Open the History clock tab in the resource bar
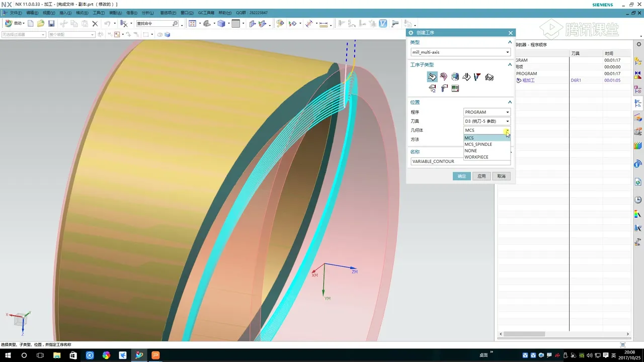Viewport: 644px width, 362px height. [638, 200]
